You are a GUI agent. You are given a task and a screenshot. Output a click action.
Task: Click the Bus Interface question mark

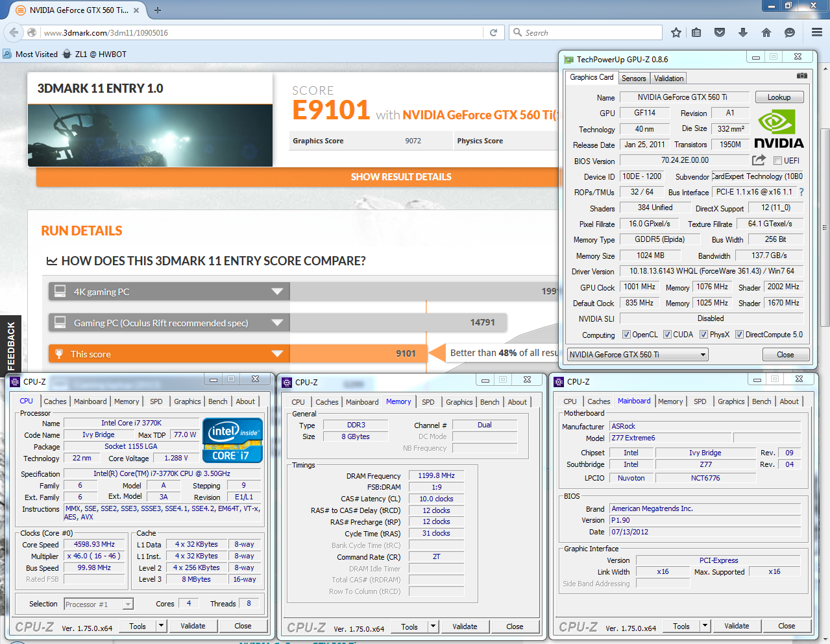pyautogui.click(x=801, y=192)
